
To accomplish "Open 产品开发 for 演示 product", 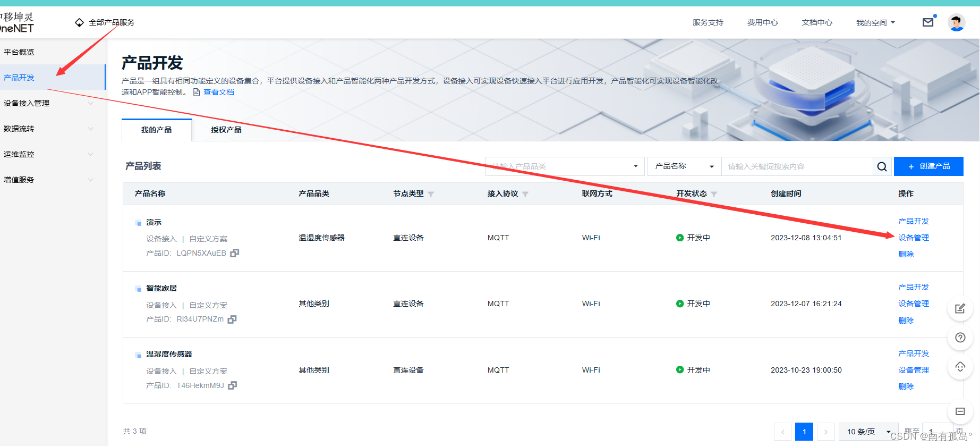I will click(x=914, y=221).
